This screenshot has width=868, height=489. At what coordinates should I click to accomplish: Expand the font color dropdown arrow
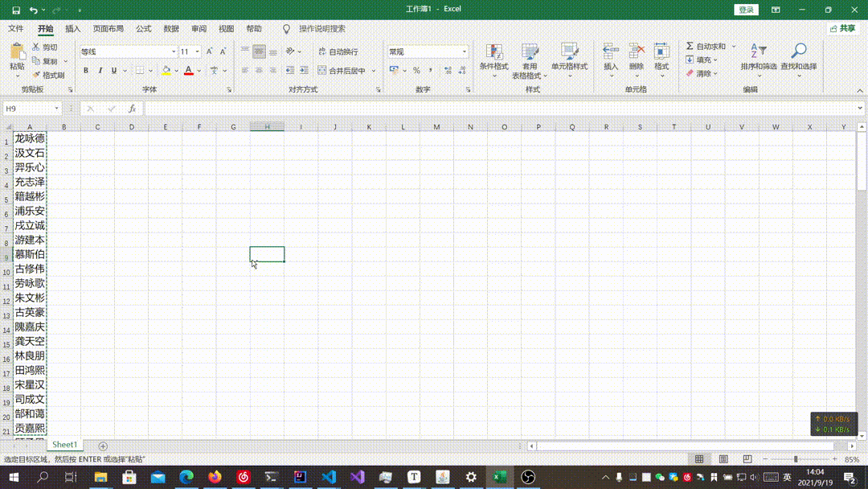(x=199, y=71)
